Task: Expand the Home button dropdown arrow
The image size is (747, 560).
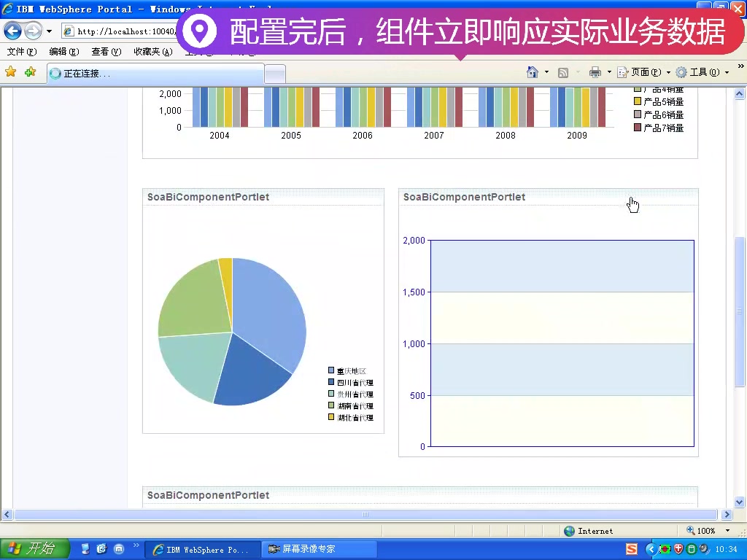Action: click(546, 71)
